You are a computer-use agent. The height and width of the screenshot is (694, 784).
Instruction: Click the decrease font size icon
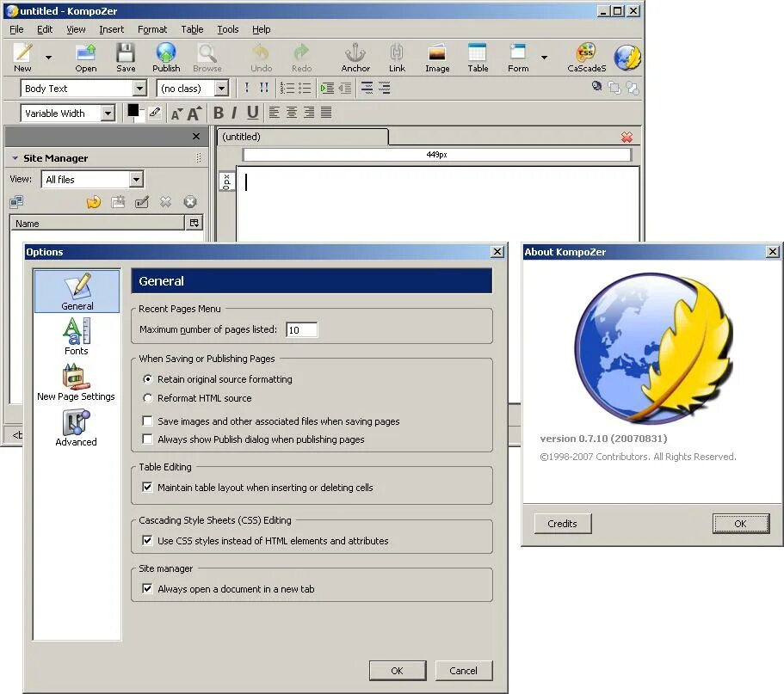click(176, 114)
